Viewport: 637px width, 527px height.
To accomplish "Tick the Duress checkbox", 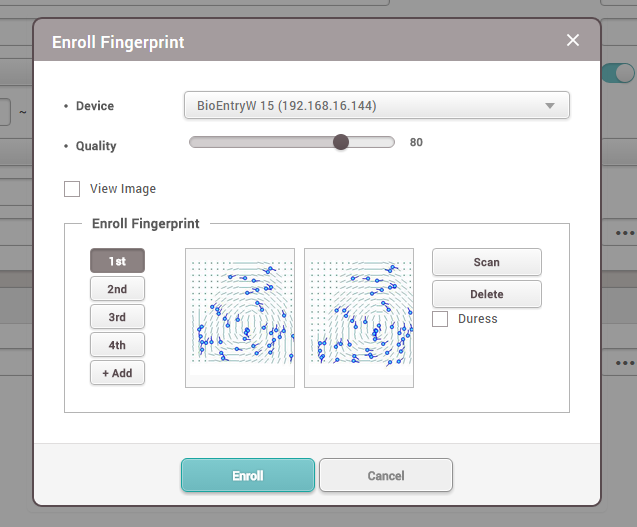I will click(440, 319).
